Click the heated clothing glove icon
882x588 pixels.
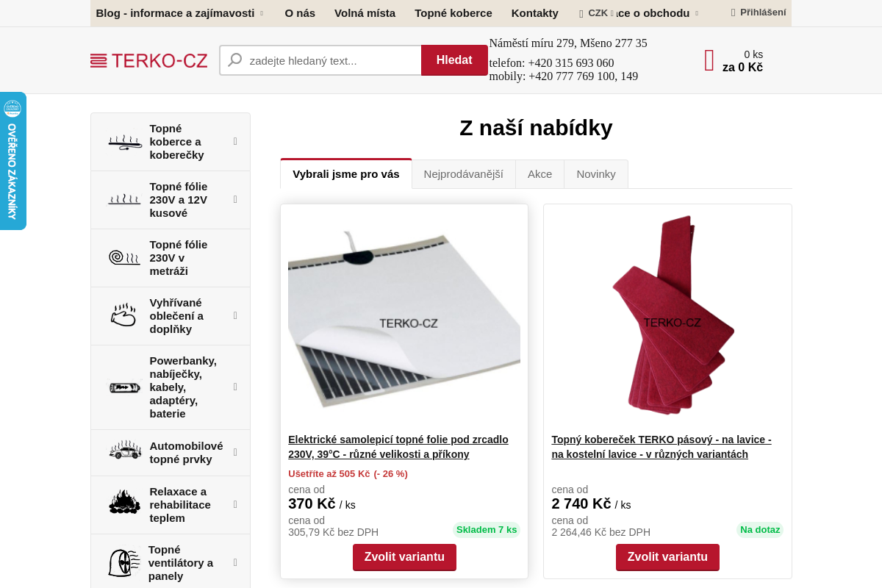click(x=124, y=316)
